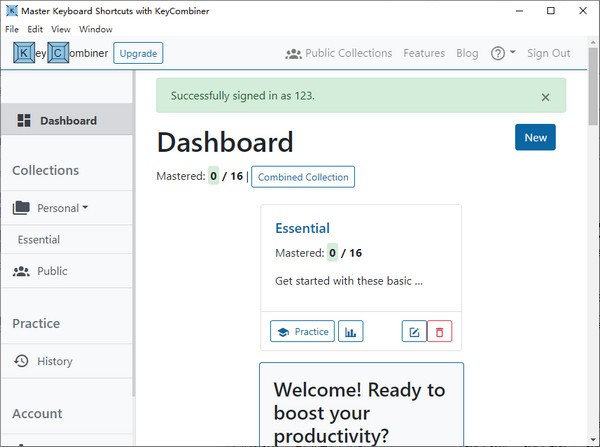Screen dimensions: 600x447
Task: Click the Public people icon in the sidebar
Action: click(21, 271)
